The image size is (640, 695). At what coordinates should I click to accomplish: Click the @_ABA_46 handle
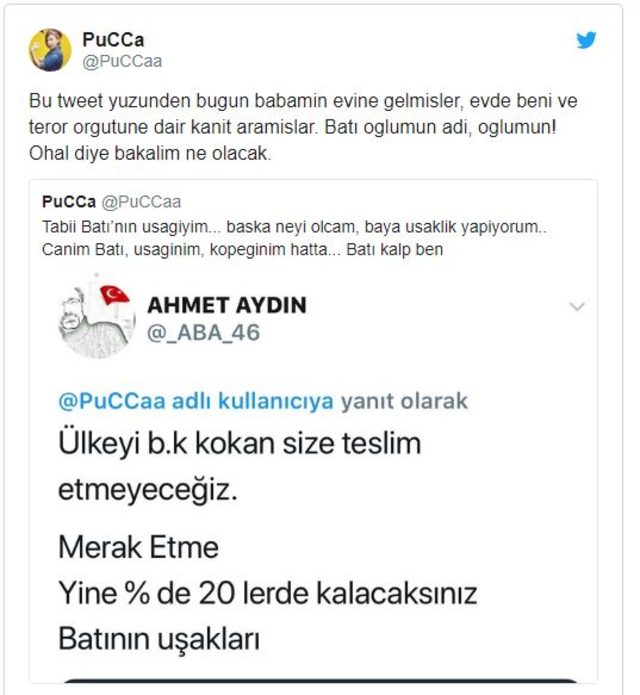coord(203,333)
